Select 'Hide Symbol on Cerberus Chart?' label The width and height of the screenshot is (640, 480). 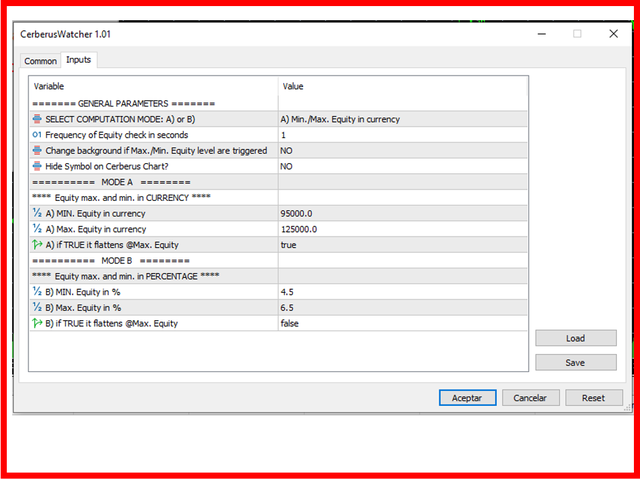click(107, 166)
